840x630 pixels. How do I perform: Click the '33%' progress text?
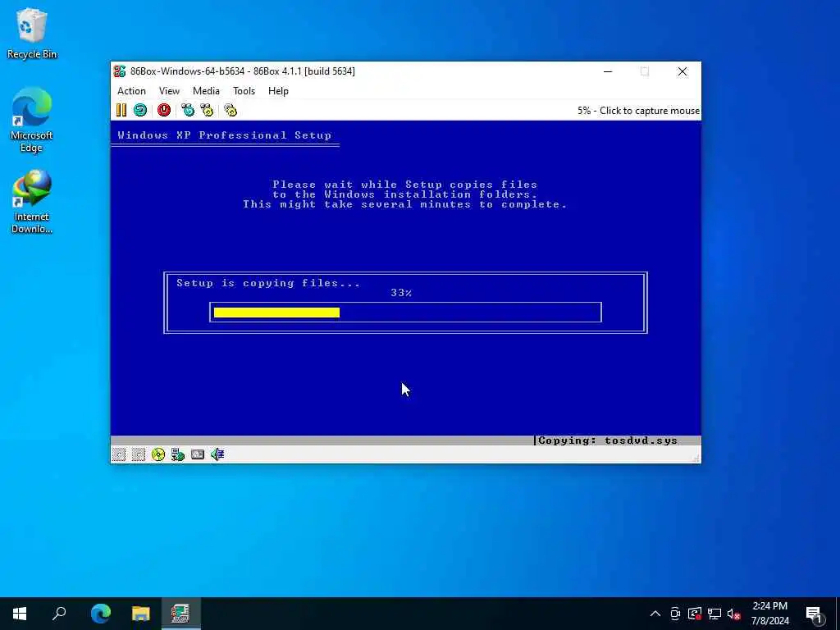tap(401, 293)
